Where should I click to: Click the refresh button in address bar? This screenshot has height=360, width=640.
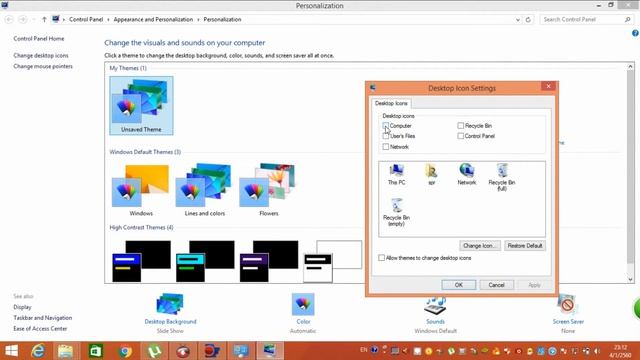pos(528,20)
